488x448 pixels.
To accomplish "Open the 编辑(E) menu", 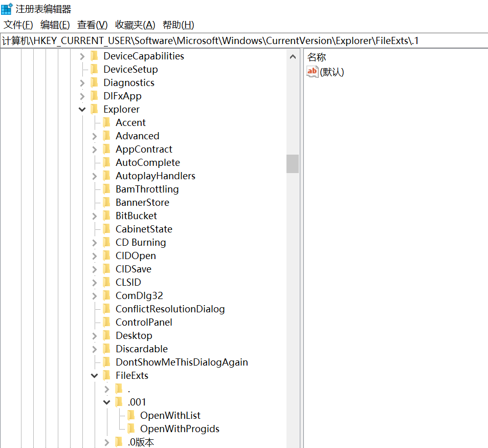I will point(55,25).
